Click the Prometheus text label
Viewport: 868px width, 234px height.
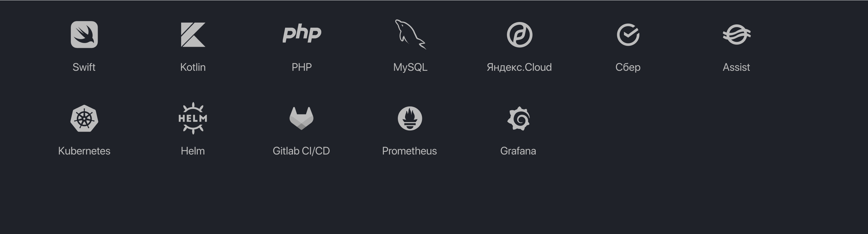click(409, 151)
